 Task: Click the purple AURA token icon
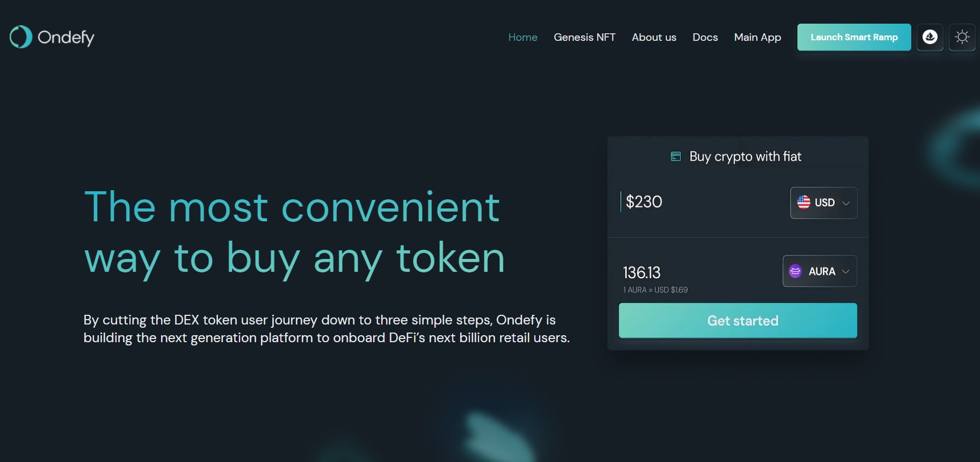point(796,271)
